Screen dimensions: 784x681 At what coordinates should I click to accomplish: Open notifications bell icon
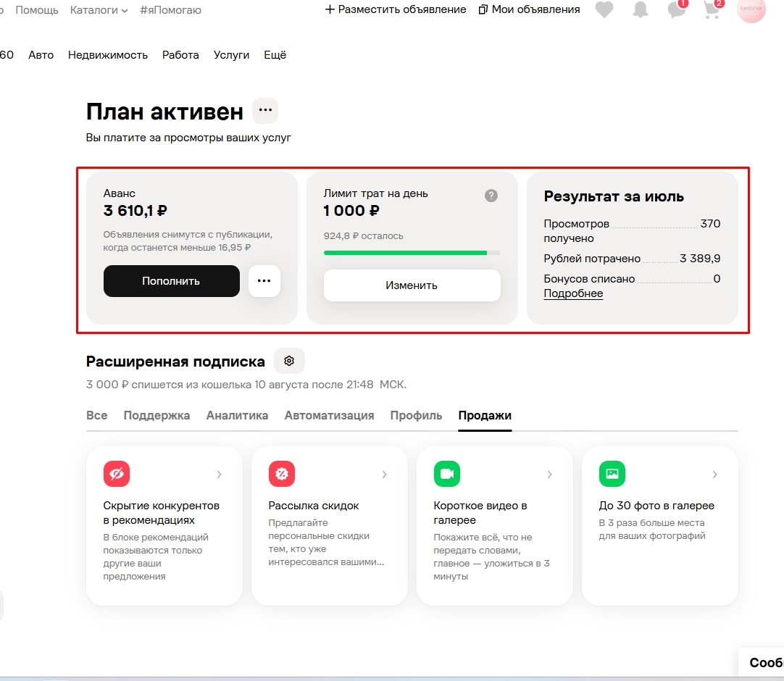pyautogui.click(x=640, y=9)
